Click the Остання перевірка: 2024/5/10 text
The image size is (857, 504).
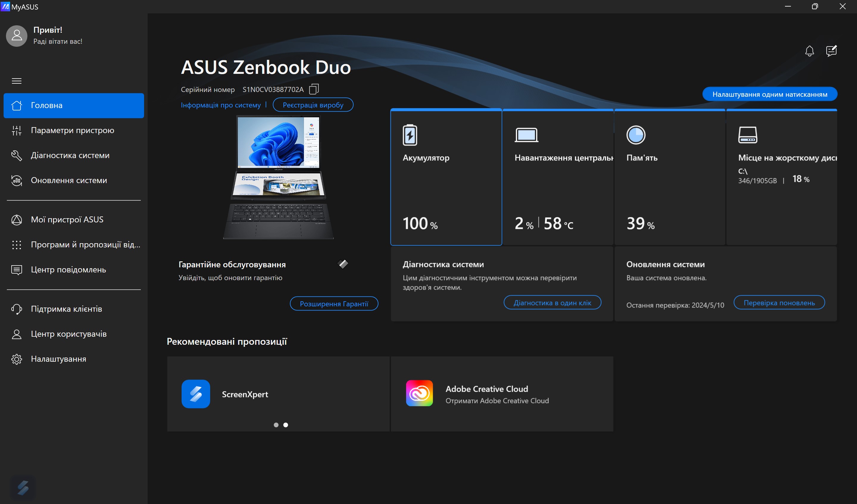coord(675,305)
